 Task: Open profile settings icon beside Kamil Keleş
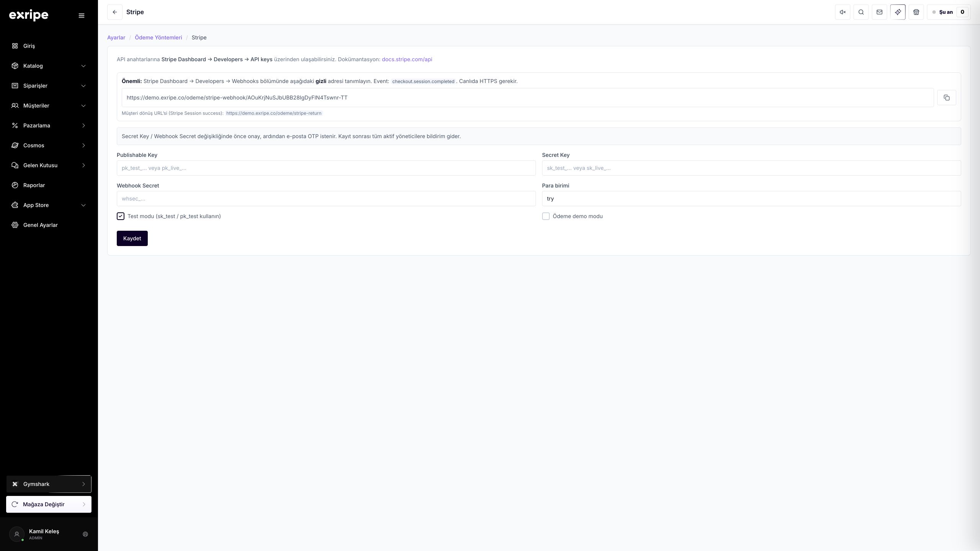coord(85,534)
